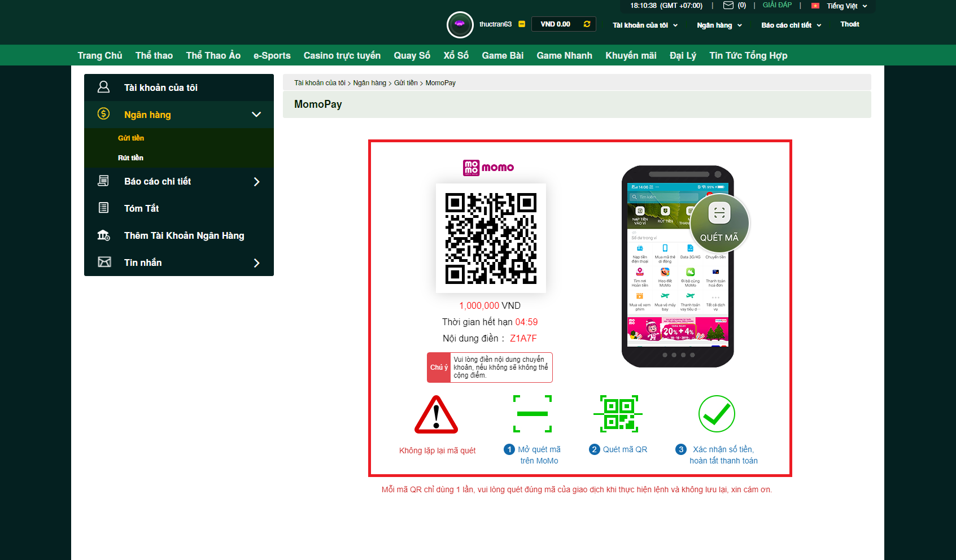This screenshot has width=956, height=560.
Task: Open Báo cáo chi tiết via its sidebar icon
Action: 103,181
